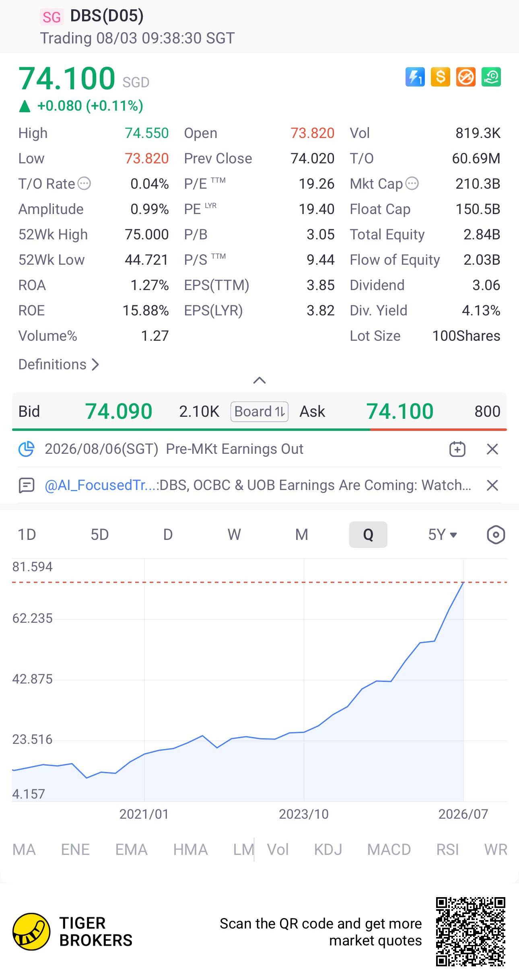Enable the ENE indicator
Viewport: 519px width, 980px height.
pos(75,850)
